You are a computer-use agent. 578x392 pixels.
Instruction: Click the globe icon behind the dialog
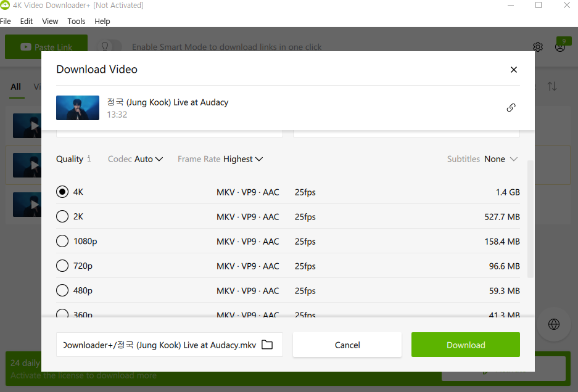tap(554, 324)
